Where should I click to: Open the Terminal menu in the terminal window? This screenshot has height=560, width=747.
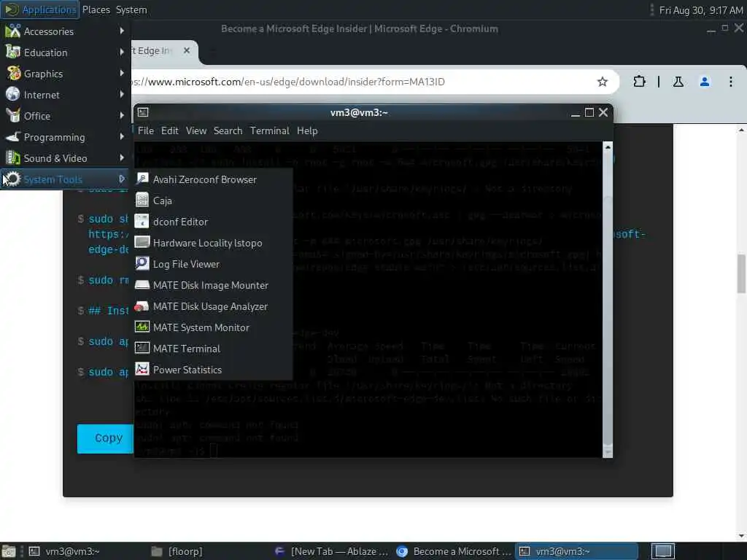[x=270, y=131]
